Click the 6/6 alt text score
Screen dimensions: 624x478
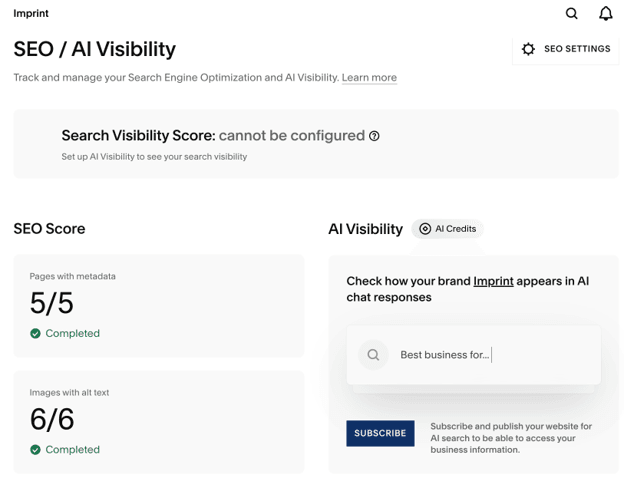coord(52,419)
